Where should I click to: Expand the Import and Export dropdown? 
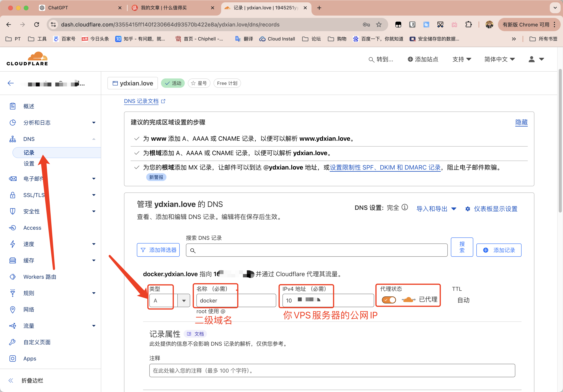[x=436, y=209]
